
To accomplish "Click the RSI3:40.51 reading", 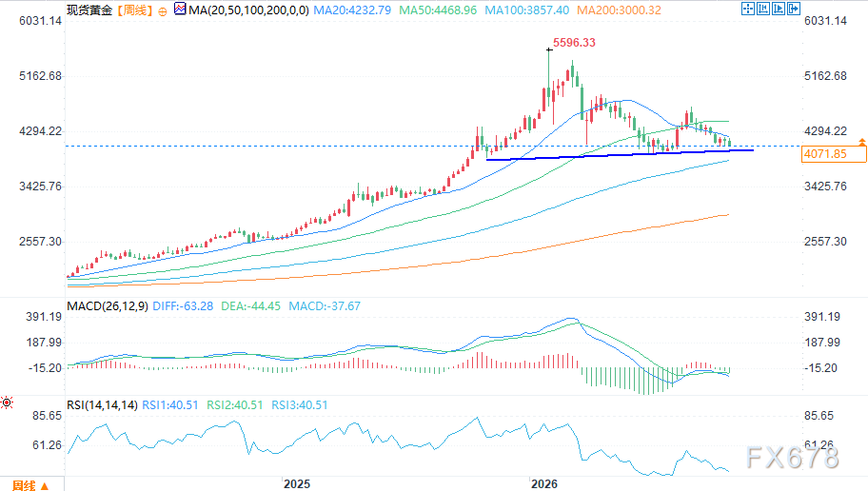I will [300, 405].
